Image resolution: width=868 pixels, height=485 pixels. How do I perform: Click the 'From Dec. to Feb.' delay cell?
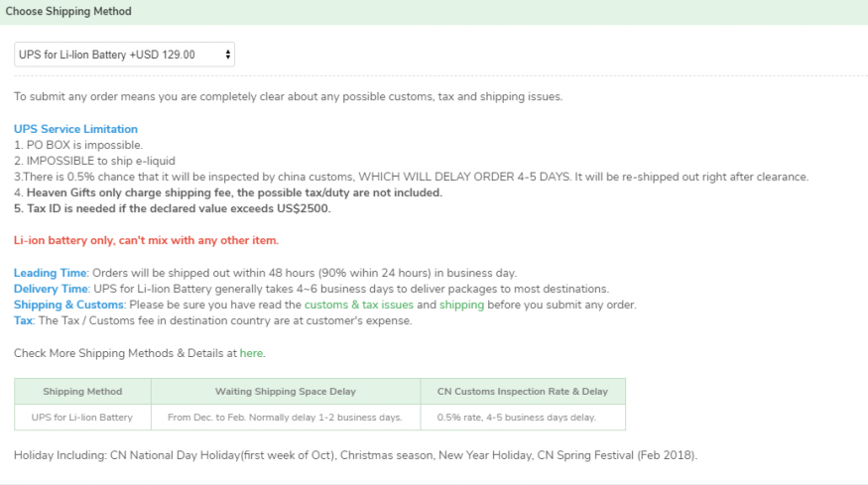(286, 418)
